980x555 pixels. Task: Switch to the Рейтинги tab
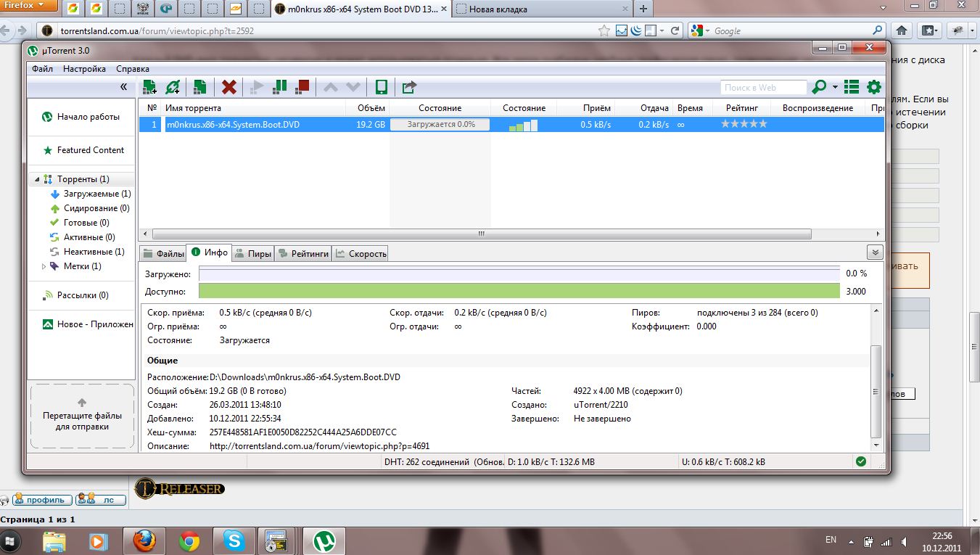302,253
